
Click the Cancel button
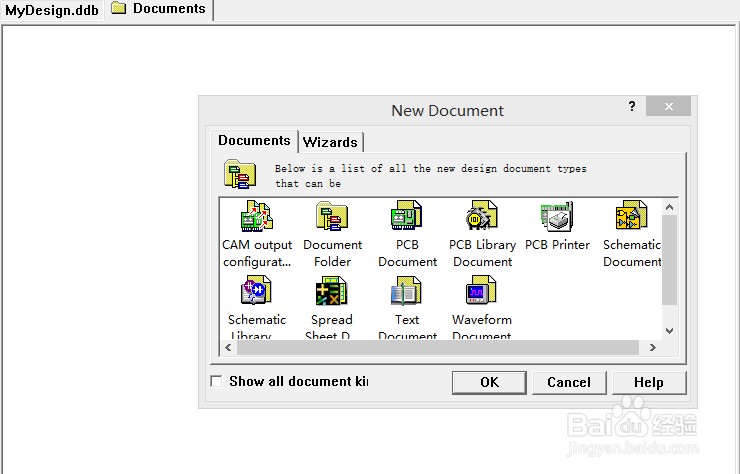coord(569,382)
